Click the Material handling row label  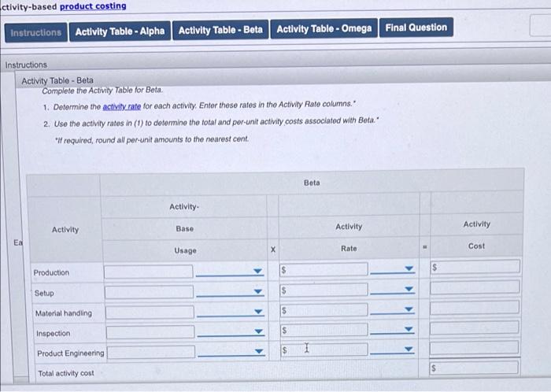[x=64, y=313]
